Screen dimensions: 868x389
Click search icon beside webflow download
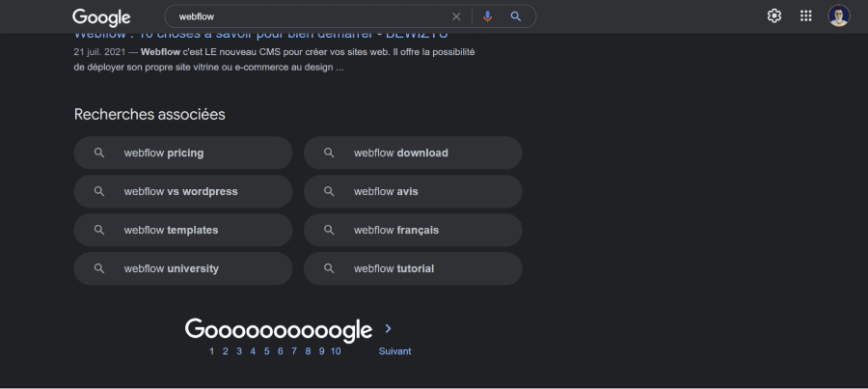click(329, 153)
